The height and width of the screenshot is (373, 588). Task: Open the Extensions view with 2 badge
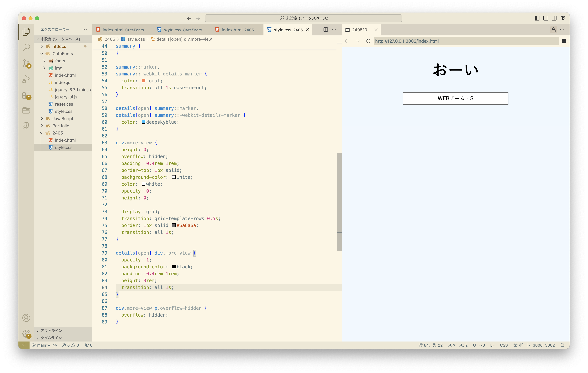tap(26, 95)
